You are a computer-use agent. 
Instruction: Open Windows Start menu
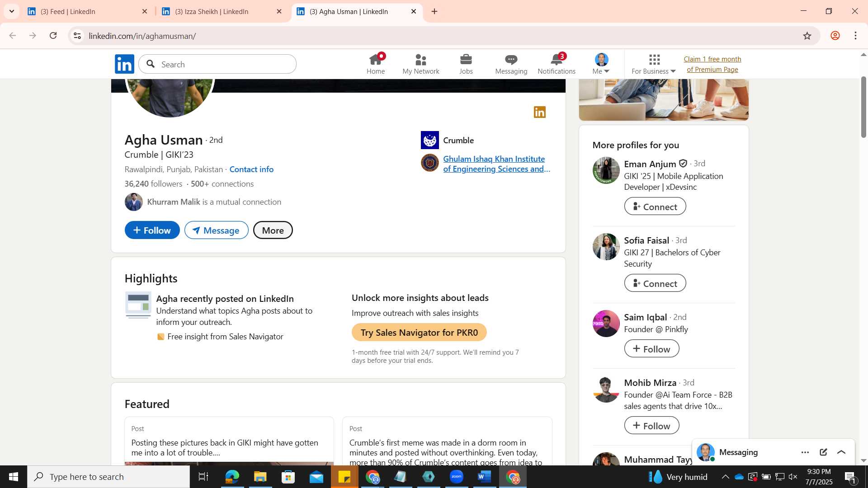pos(13,477)
